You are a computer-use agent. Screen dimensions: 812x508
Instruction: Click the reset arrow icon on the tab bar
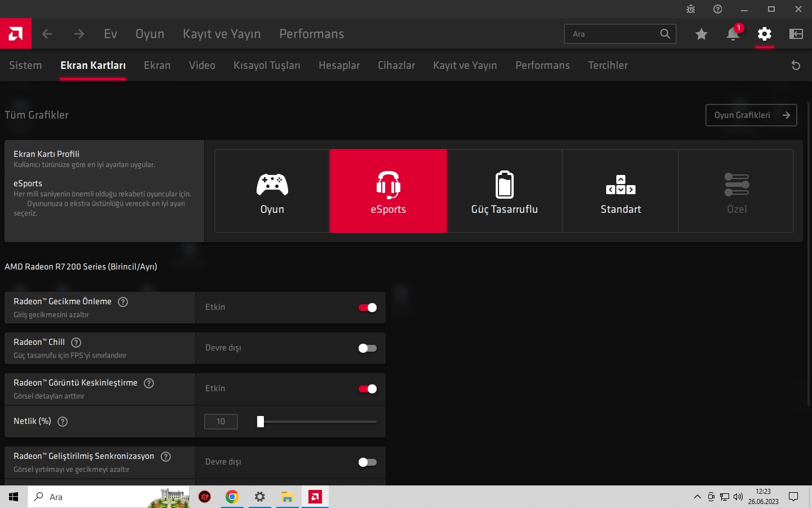pos(796,65)
